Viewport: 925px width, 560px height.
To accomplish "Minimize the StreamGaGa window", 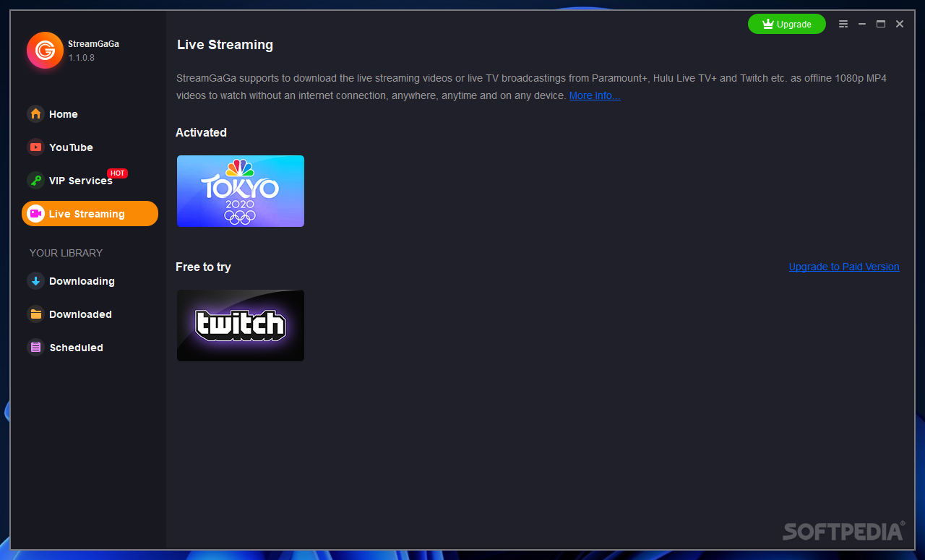I will (862, 24).
